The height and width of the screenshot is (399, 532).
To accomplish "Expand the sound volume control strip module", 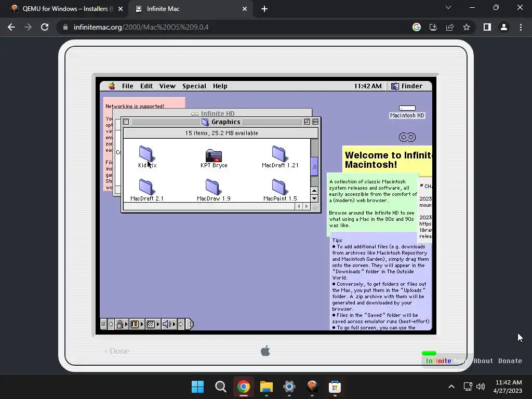I will (169, 324).
